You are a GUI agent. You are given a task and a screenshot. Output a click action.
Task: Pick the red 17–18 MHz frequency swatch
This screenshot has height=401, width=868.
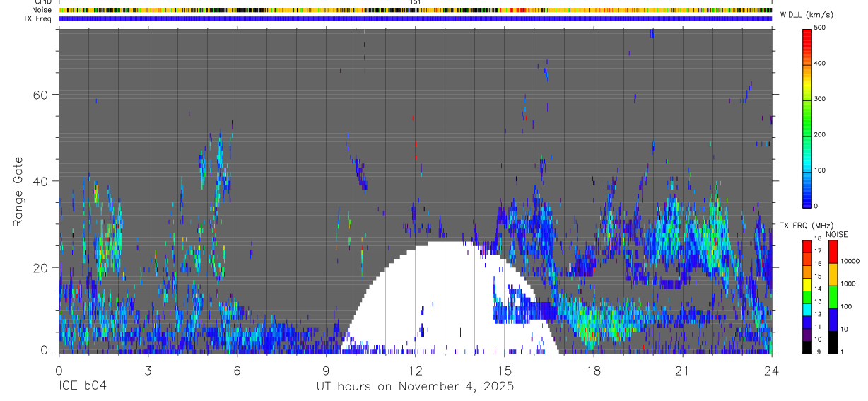click(807, 247)
